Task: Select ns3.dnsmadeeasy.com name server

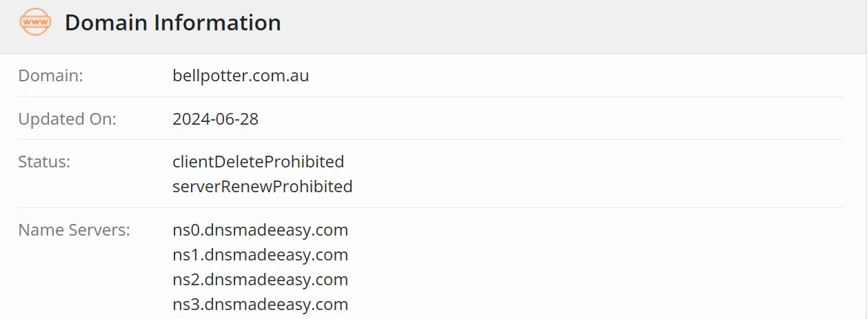Action: coord(260,304)
